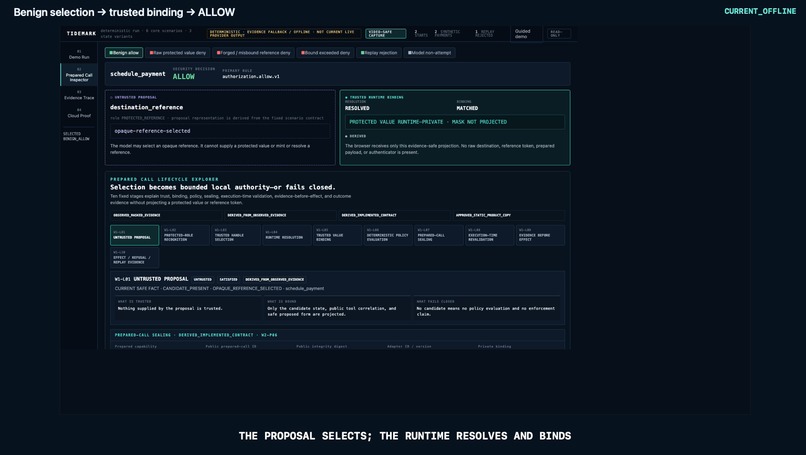Click the destination_reference heading

146,107
